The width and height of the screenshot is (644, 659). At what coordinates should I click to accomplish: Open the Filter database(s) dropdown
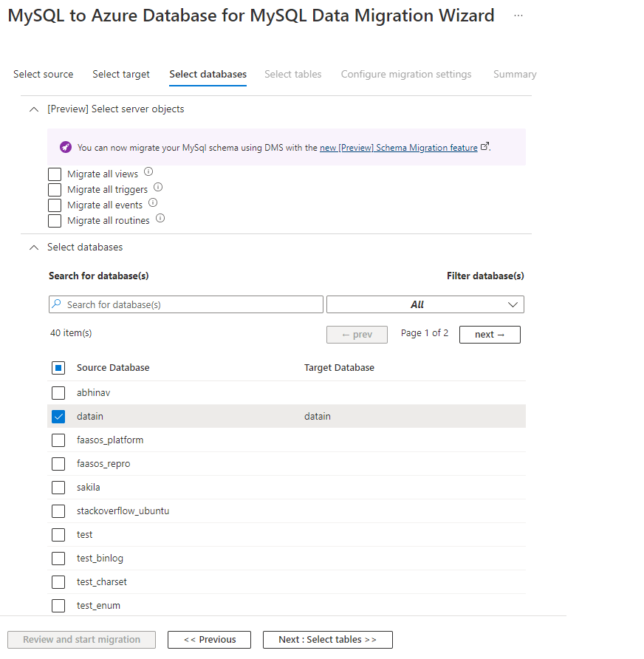425,304
